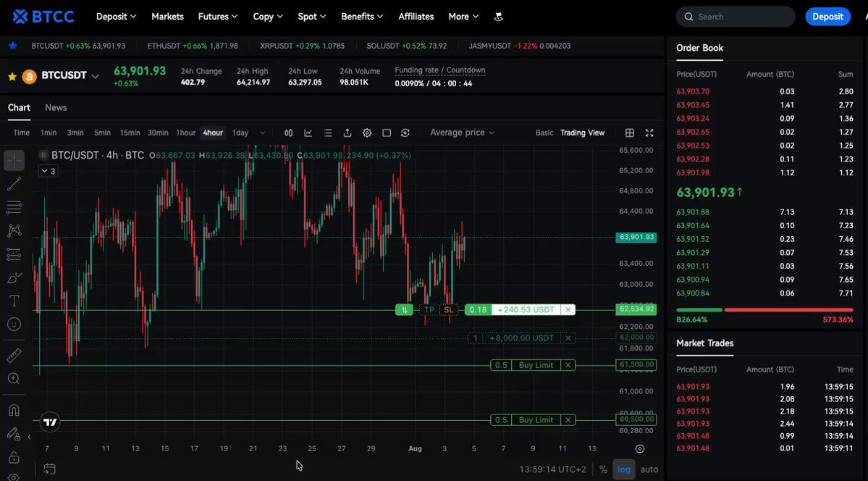Select the brush drawing tool

[x=14, y=277]
